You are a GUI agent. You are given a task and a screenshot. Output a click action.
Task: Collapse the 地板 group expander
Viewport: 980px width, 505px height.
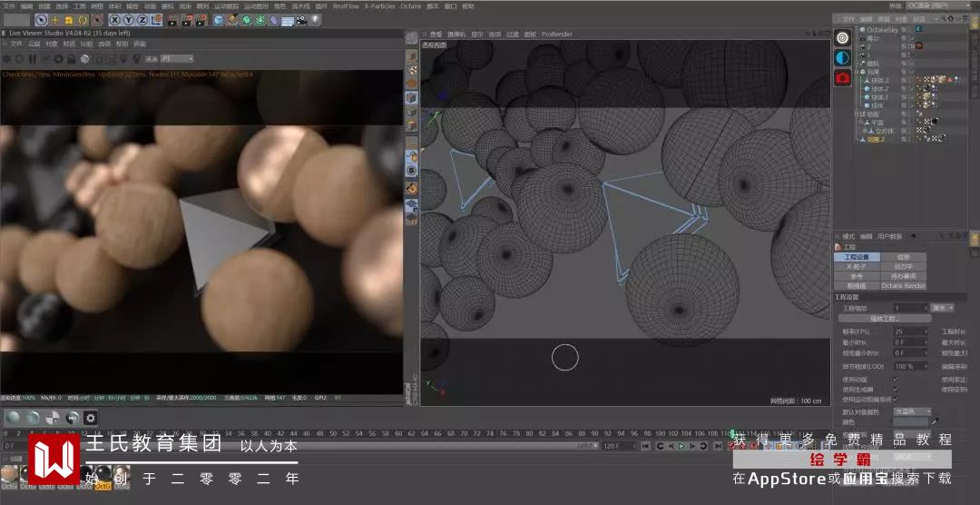(857, 114)
